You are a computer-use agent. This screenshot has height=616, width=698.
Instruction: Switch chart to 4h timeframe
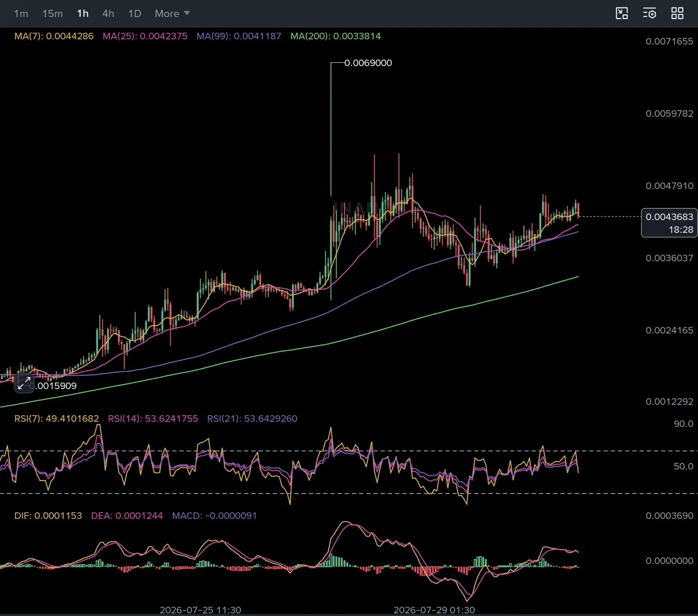click(x=108, y=14)
